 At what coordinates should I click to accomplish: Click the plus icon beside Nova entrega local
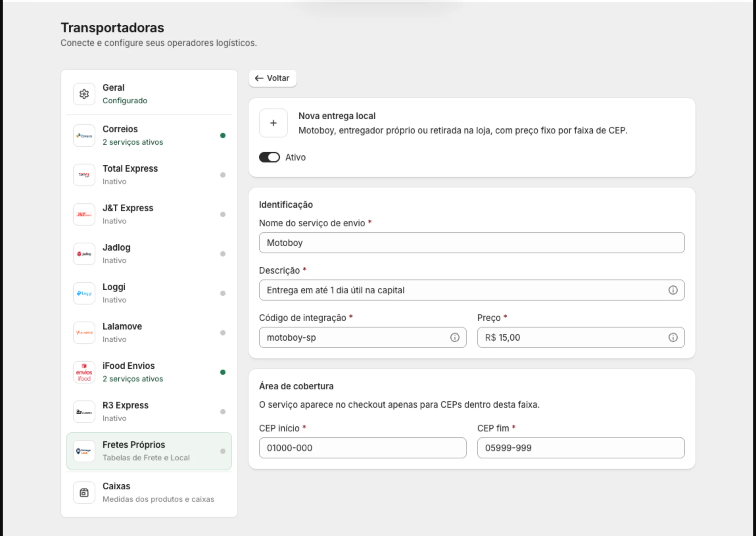pos(273,123)
